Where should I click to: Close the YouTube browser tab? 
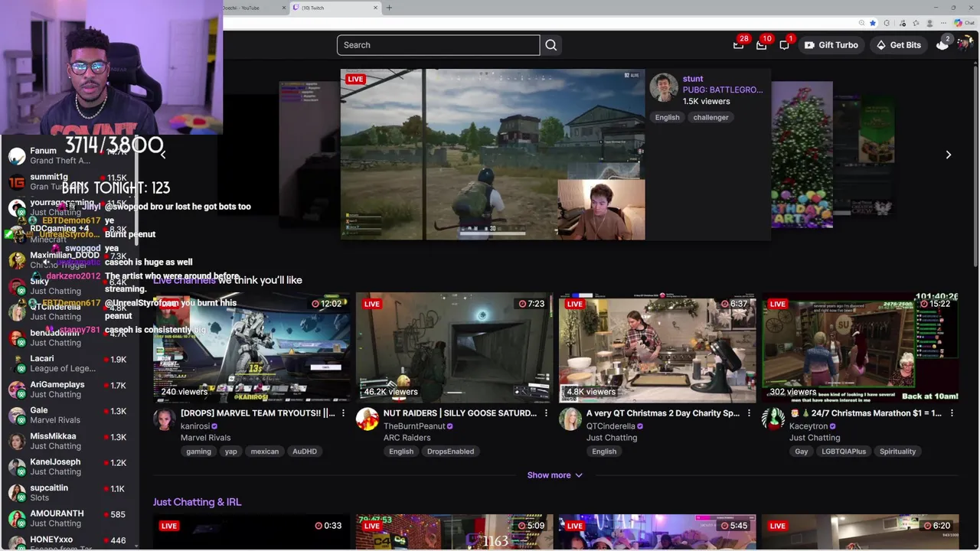pyautogui.click(x=284, y=8)
